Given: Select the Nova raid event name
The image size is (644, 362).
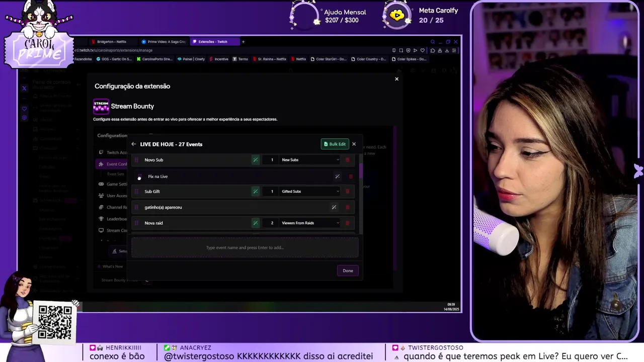Looking at the screenshot, I should point(153,223).
